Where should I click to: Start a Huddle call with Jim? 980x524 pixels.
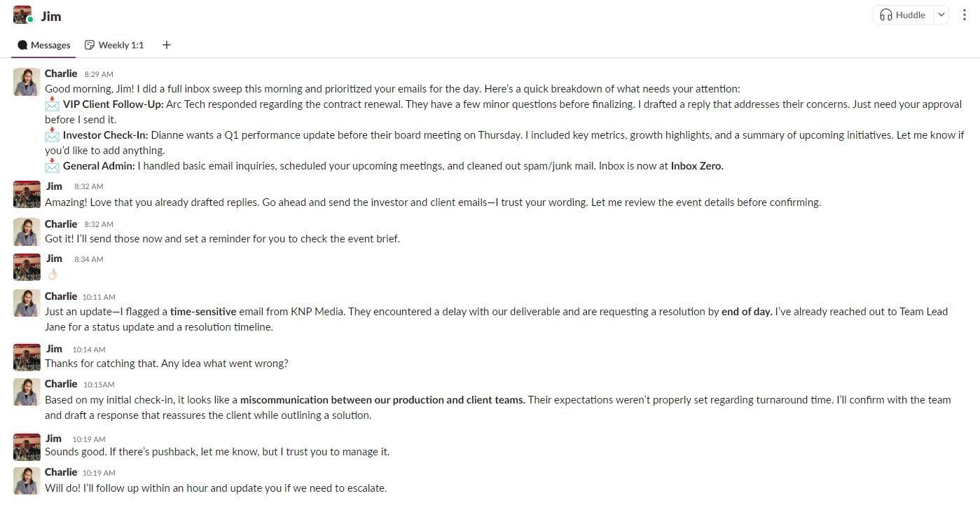tap(903, 15)
